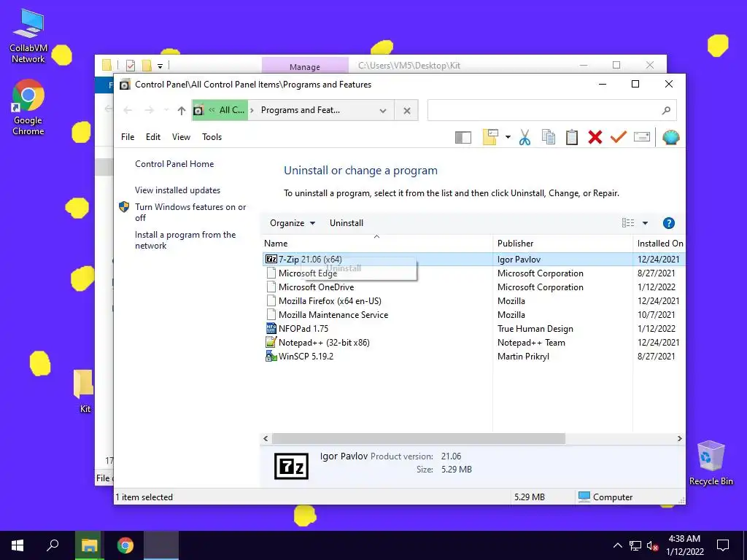Open Classic Explorer settings shell icon
Image resolution: width=747 pixels, height=560 pixels.
point(670,137)
